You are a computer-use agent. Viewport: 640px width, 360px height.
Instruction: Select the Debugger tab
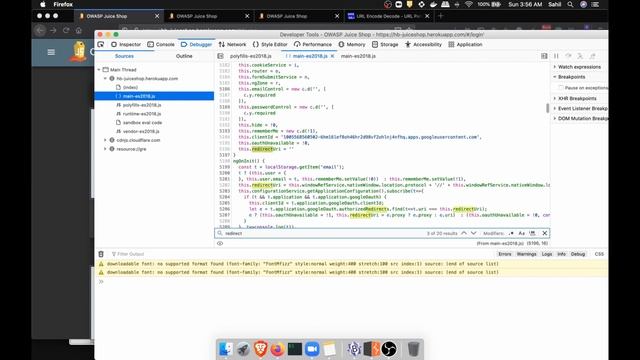pyautogui.click(x=196, y=44)
